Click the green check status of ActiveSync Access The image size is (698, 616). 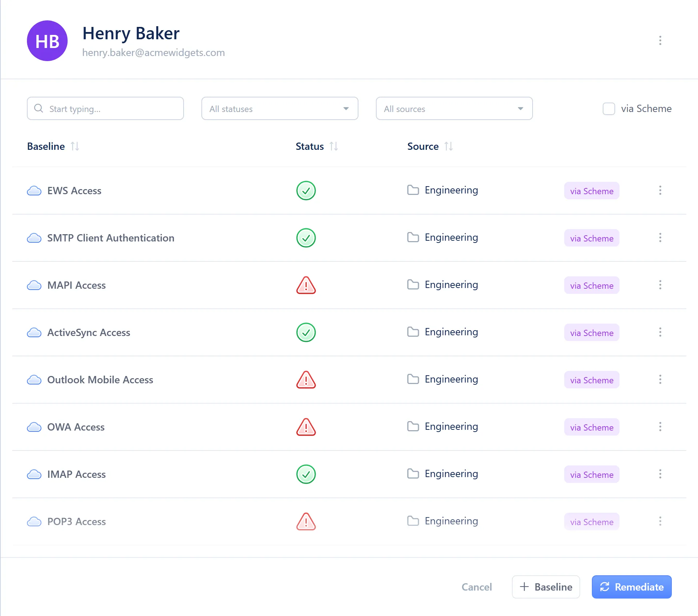point(306,332)
